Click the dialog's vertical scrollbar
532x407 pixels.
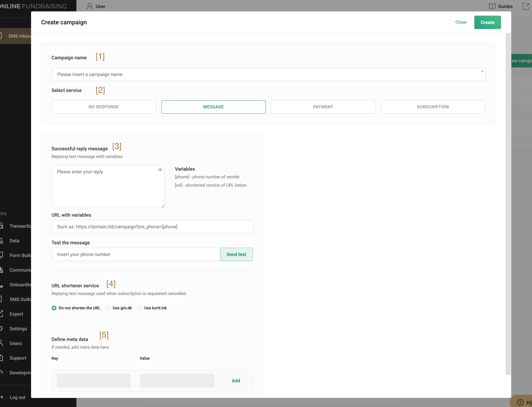tap(508, 204)
